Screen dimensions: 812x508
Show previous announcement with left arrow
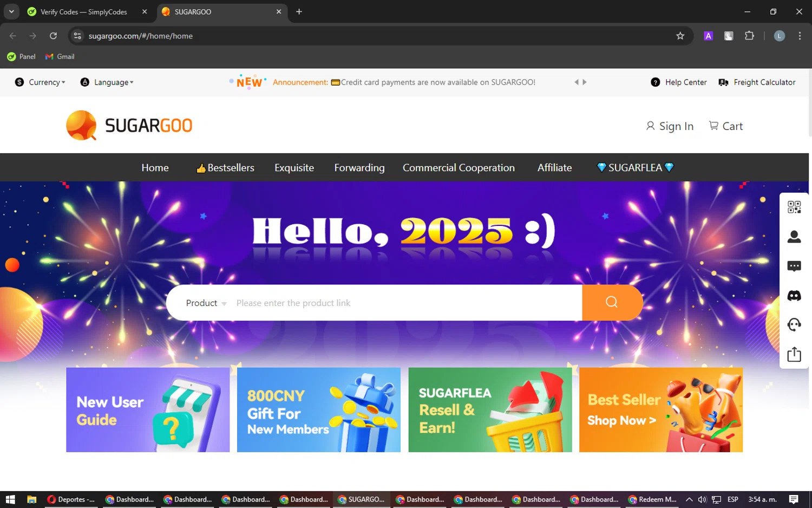click(577, 82)
